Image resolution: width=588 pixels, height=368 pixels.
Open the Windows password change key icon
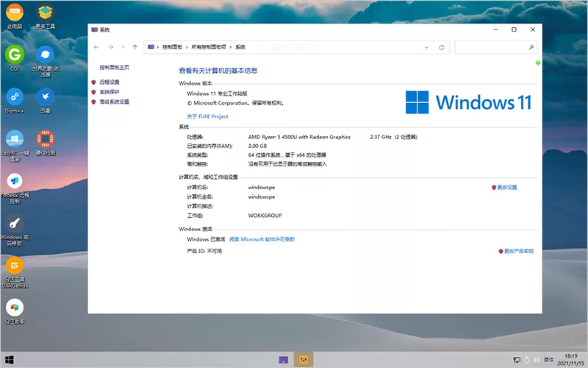tap(15, 230)
